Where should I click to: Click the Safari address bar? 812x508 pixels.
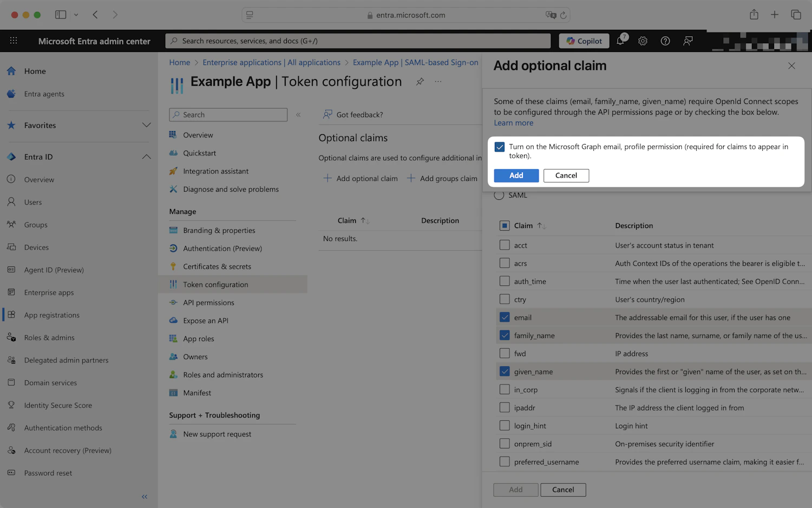tap(406, 15)
